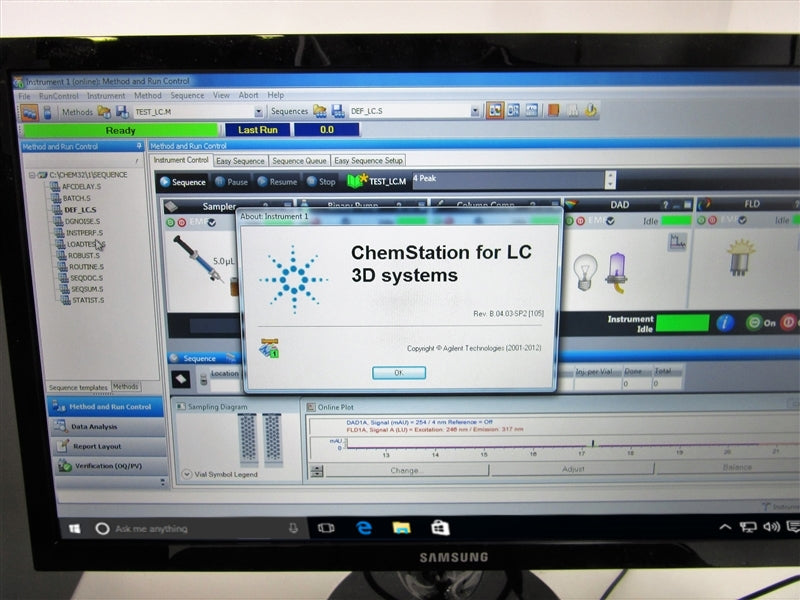Click the load sequence folder icon
This screenshot has height=600, width=800.
click(320, 111)
